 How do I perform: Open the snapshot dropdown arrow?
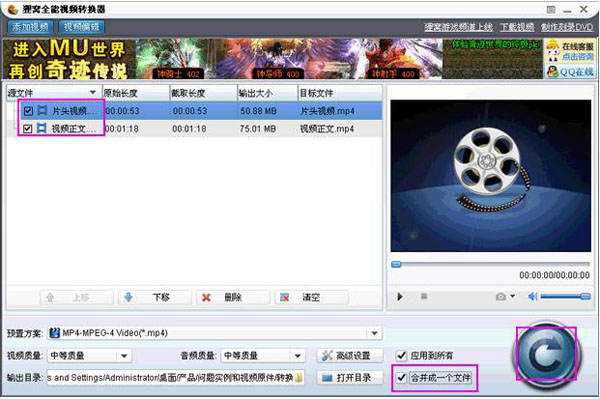click(512, 296)
